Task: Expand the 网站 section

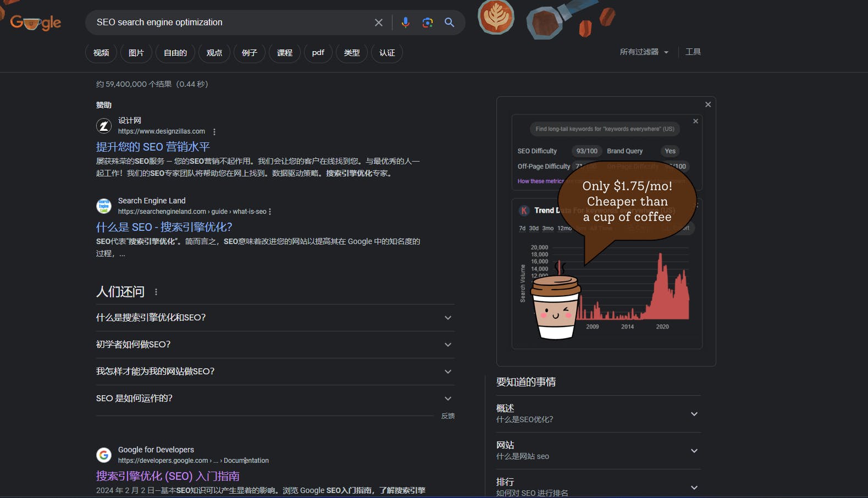Action: [599, 451]
